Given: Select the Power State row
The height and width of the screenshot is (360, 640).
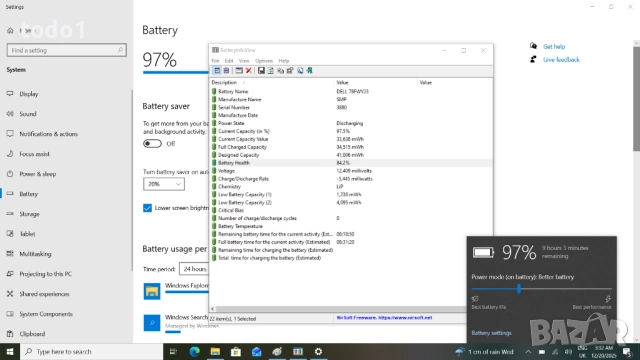Looking at the screenshot, I should tap(351, 123).
